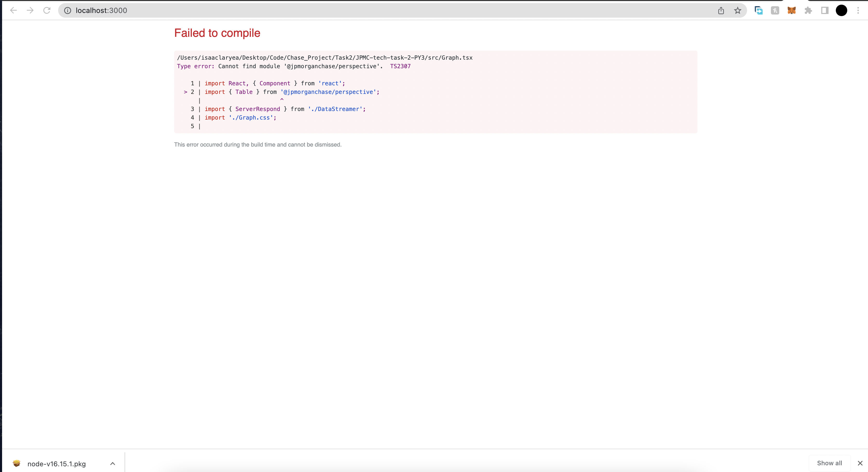Screen dimensions: 868x472
Task: Open the blue translate extension icon
Action: [x=758, y=10]
